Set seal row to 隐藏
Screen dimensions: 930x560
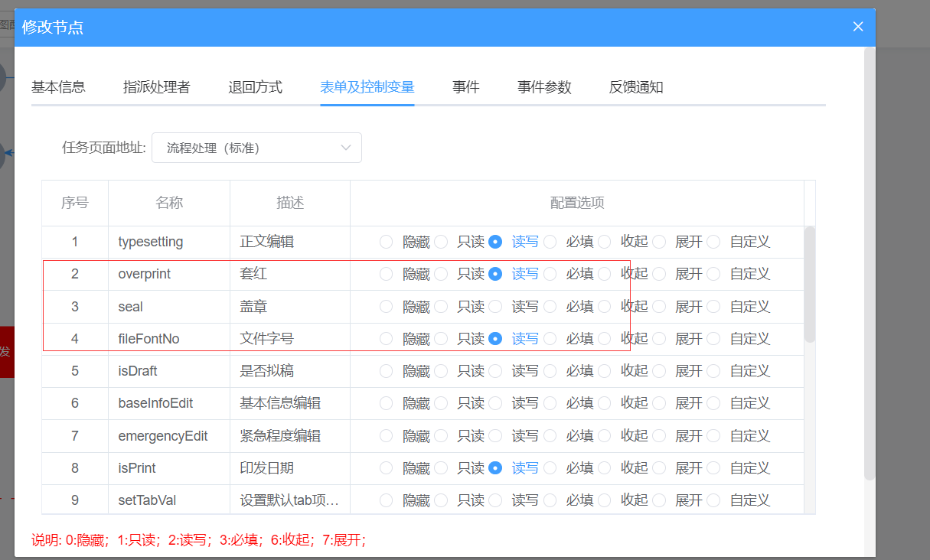pos(387,307)
